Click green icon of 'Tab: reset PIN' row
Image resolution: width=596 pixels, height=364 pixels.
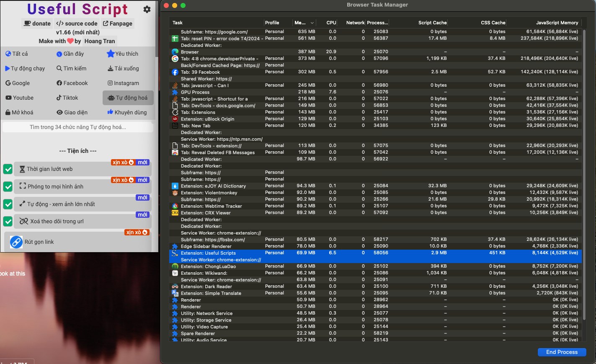click(x=175, y=39)
